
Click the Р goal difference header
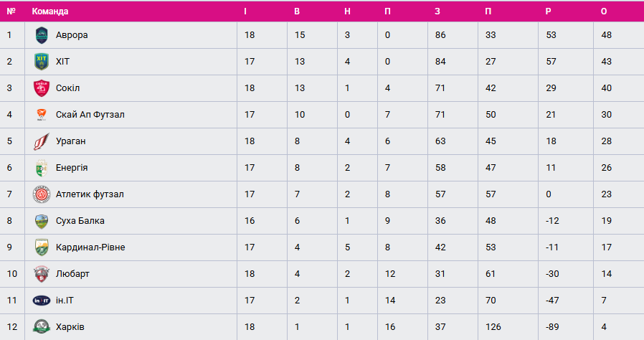tap(549, 11)
